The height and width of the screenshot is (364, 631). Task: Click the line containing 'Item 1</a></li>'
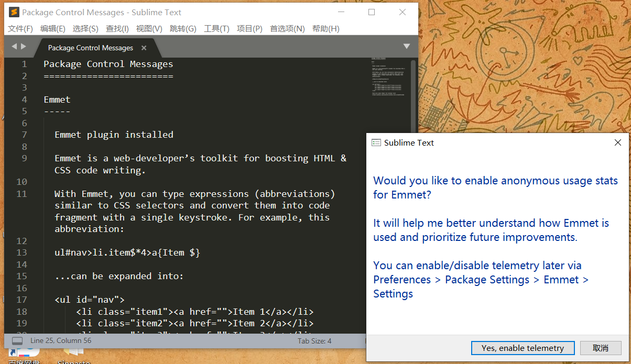click(195, 312)
